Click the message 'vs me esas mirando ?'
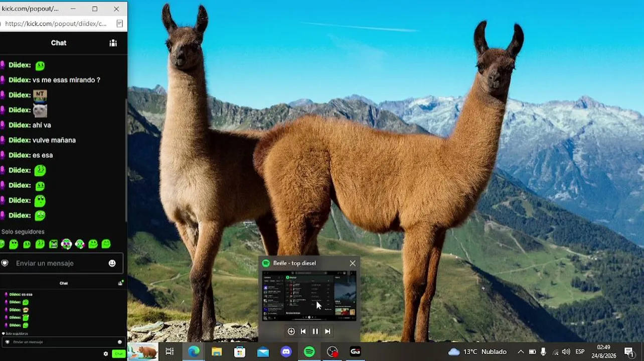Viewport: 644px width, 361px height. coord(66,80)
